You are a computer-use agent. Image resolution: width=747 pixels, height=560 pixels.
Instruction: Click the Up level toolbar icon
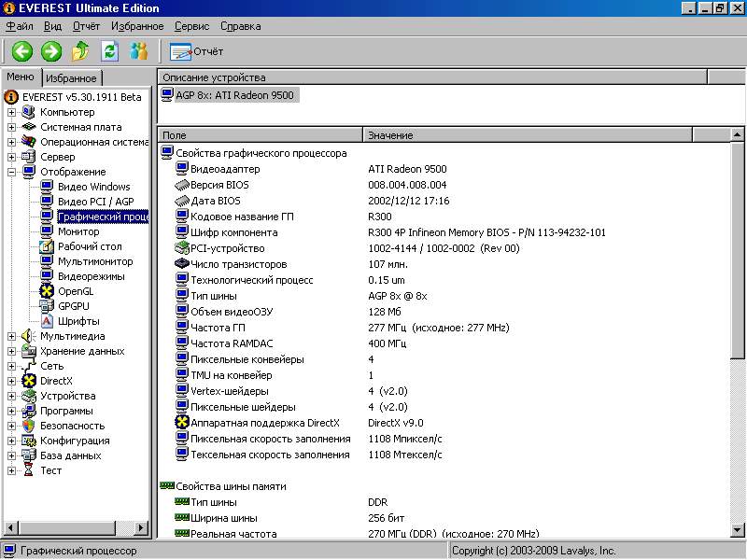[81, 50]
